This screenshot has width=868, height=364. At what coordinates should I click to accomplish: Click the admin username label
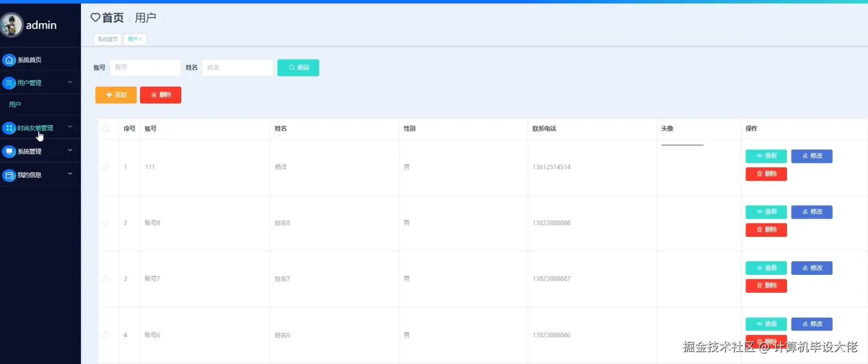pos(41,25)
